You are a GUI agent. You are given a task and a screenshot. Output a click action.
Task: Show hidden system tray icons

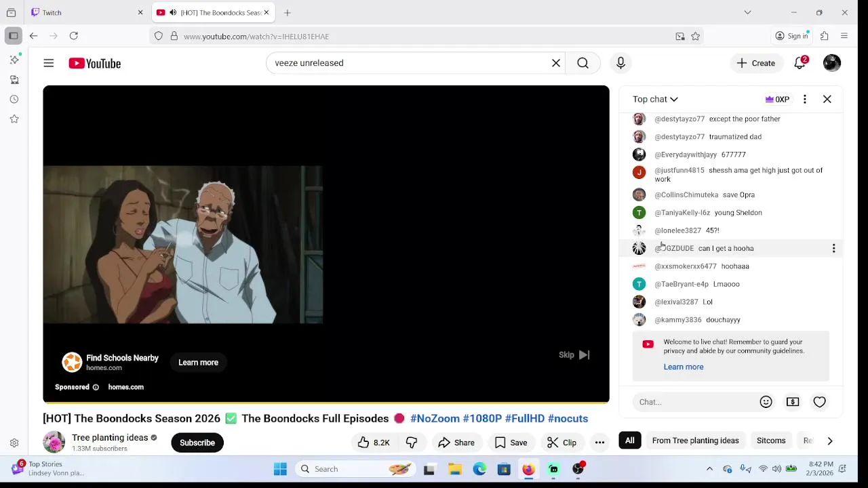pyautogui.click(x=709, y=469)
